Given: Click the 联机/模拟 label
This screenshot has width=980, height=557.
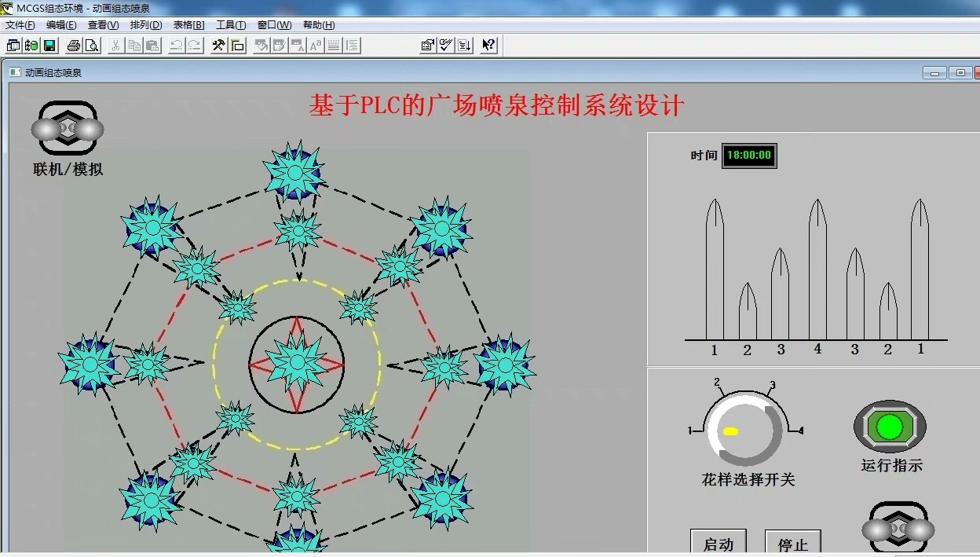Looking at the screenshot, I should 68,169.
